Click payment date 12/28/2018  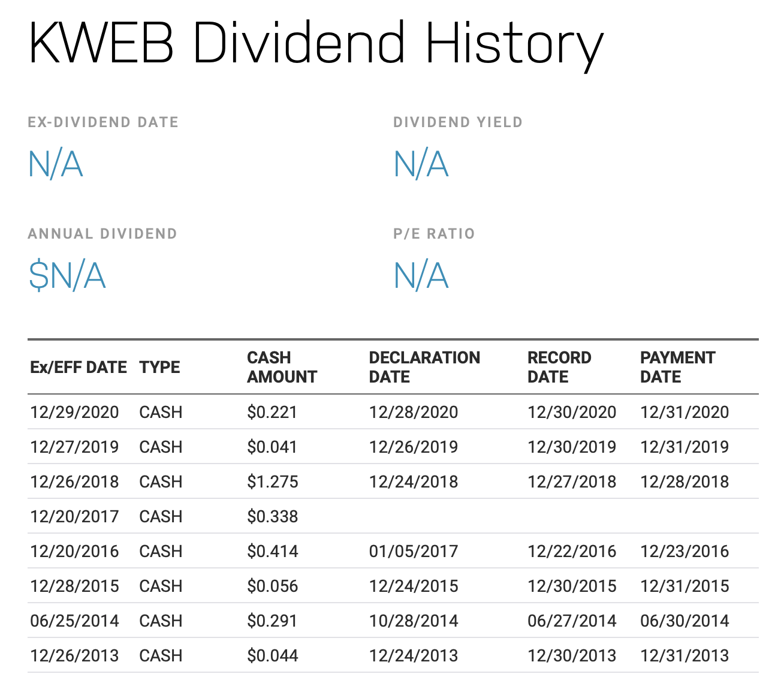click(x=685, y=482)
